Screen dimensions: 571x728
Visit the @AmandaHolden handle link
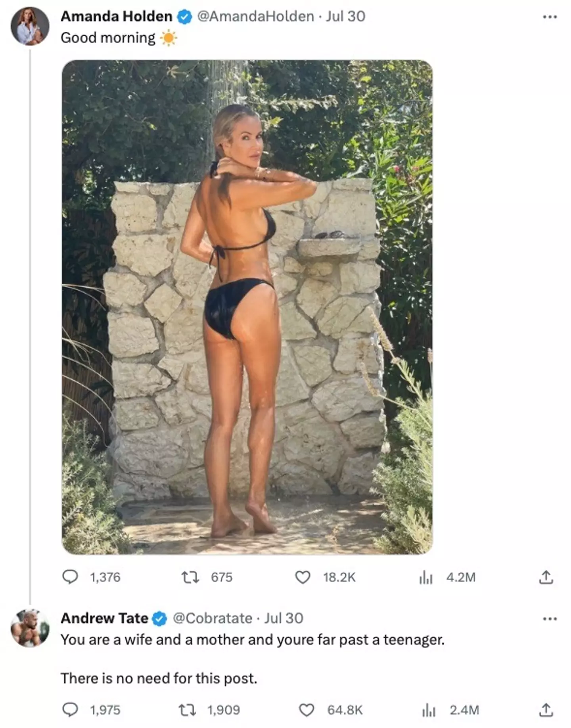click(x=255, y=16)
